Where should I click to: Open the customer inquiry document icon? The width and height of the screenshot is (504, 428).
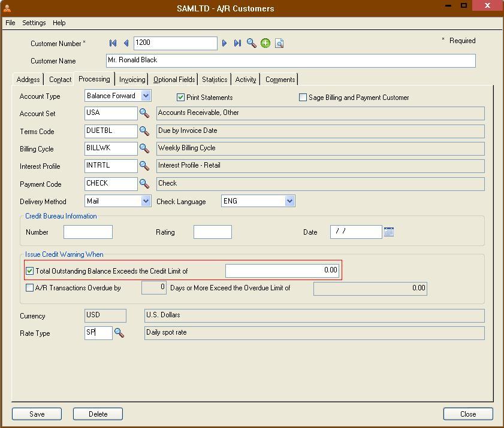[279, 43]
